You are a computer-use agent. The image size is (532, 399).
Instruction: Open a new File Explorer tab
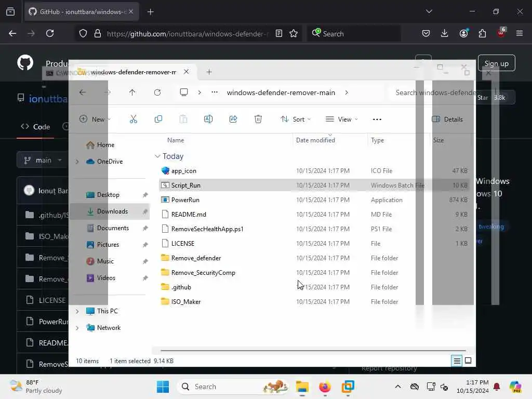pos(209,72)
